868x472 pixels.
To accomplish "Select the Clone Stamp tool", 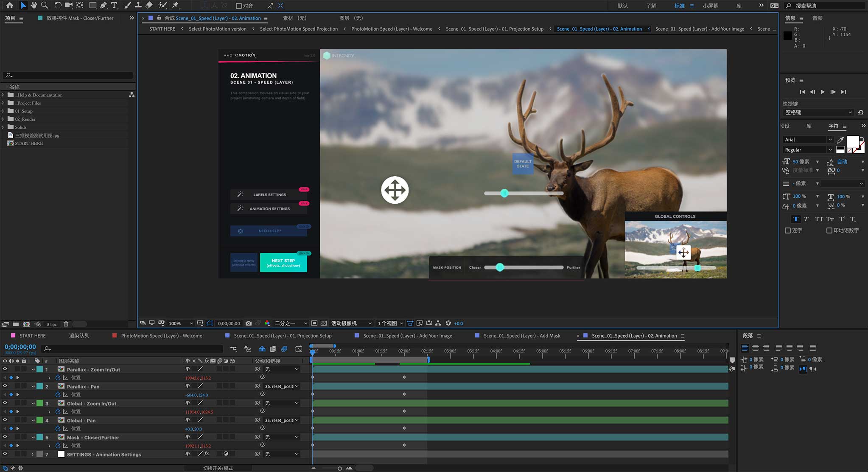I will click(138, 6).
